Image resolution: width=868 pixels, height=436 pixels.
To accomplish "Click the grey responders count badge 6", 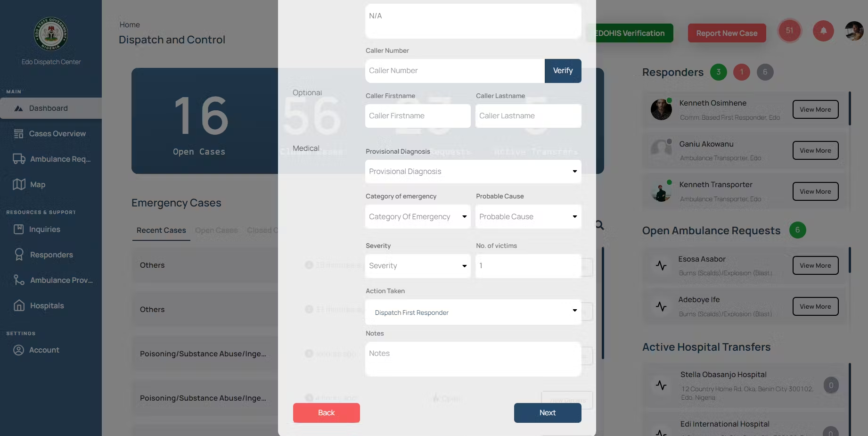I will pyautogui.click(x=765, y=72).
